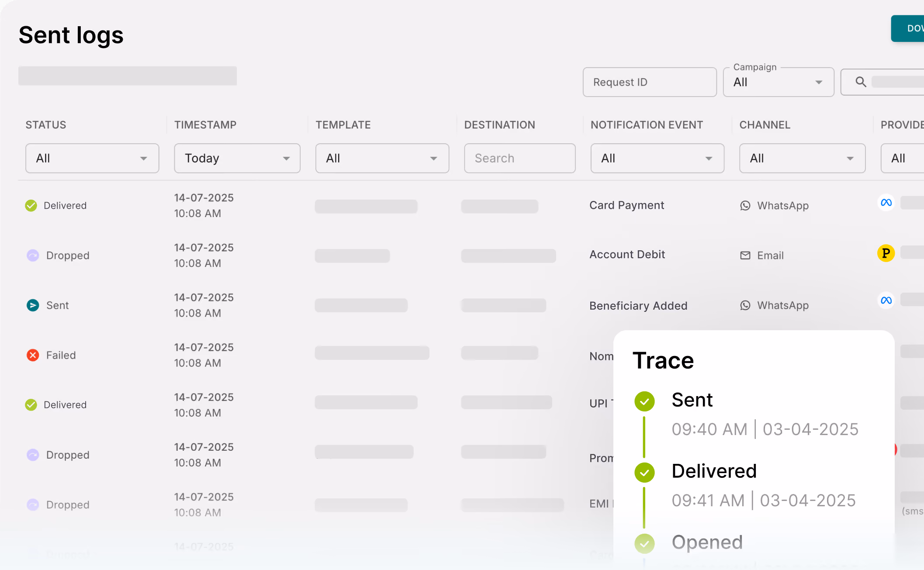Click the magnifier search icon at top right
924x570 pixels.
click(861, 82)
